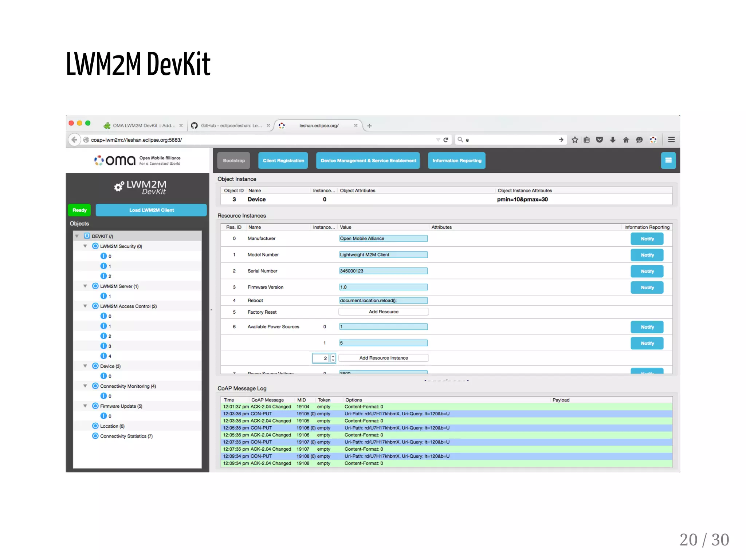Open the Pocket shield icon
746x560 pixels.
click(x=600, y=140)
